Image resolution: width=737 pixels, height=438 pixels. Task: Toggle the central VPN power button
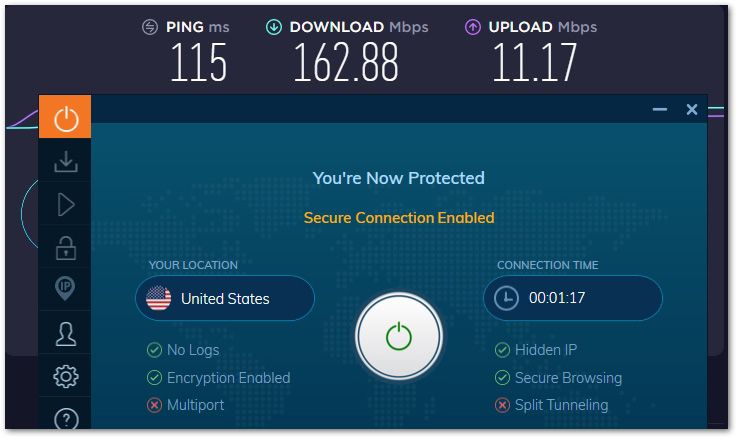[399, 336]
